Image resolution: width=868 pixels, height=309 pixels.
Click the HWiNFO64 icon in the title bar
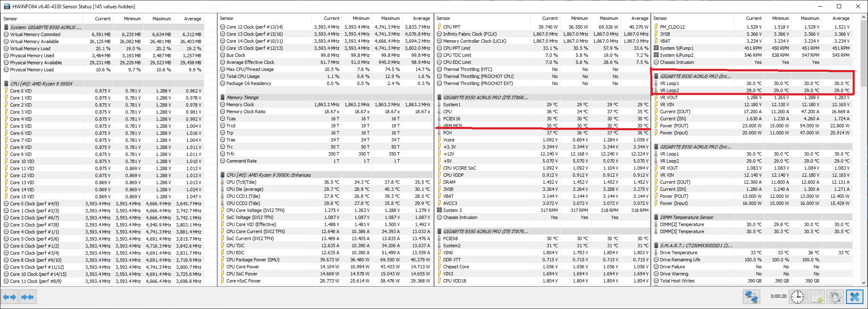pyautogui.click(x=7, y=6)
